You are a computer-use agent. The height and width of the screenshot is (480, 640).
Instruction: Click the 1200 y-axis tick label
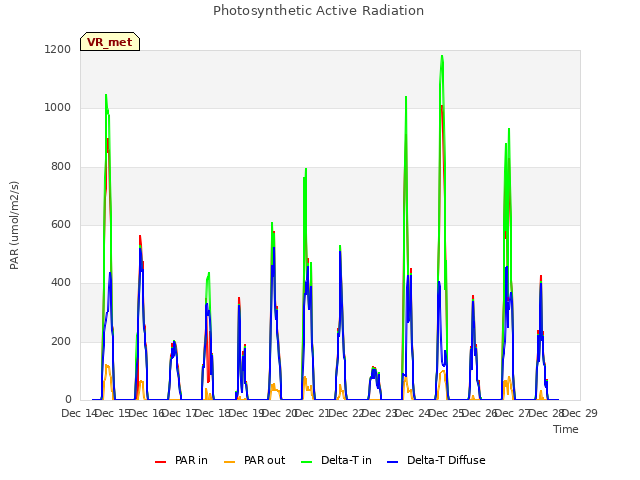click(58, 49)
